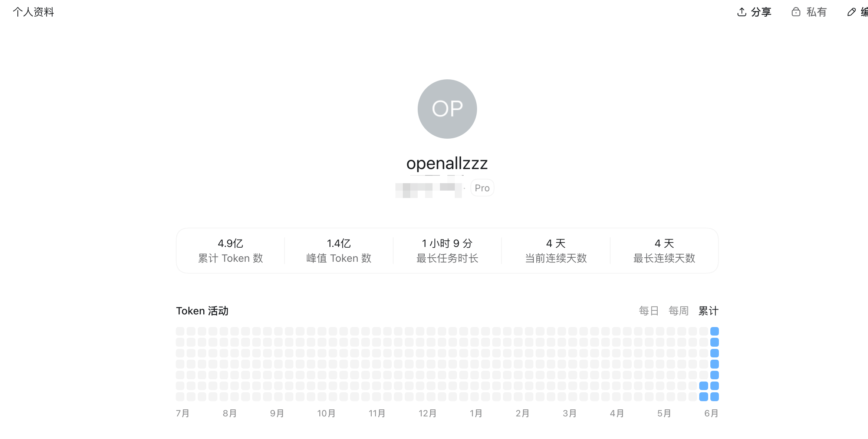The height and width of the screenshot is (439, 868).
Task: Click the share upload icon
Action: [x=742, y=12]
